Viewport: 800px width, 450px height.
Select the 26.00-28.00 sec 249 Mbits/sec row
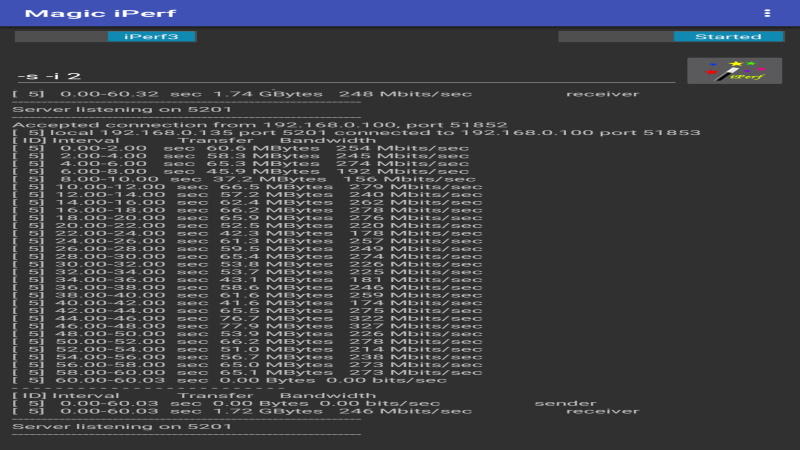coord(247,249)
